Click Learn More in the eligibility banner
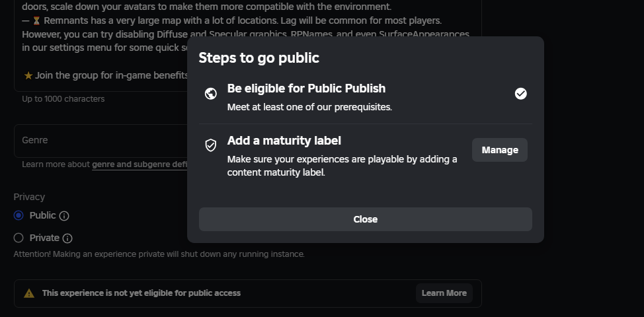644x317 pixels. tap(444, 293)
